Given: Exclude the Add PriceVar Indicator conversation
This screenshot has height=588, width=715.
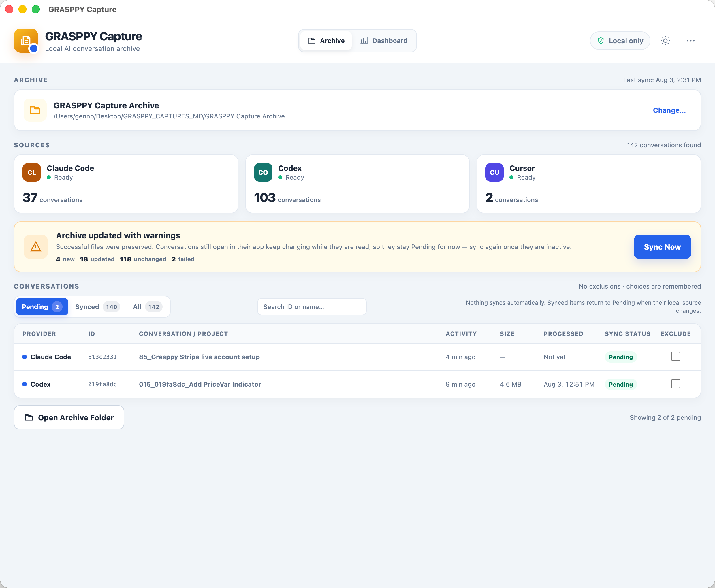Looking at the screenshot, I should click(676, 384).
